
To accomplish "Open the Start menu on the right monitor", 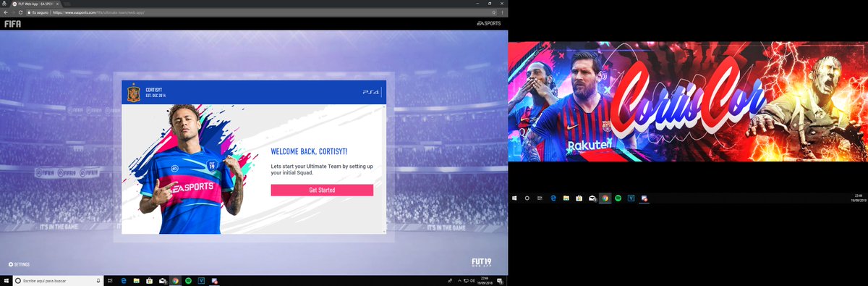I will point(514,198).
